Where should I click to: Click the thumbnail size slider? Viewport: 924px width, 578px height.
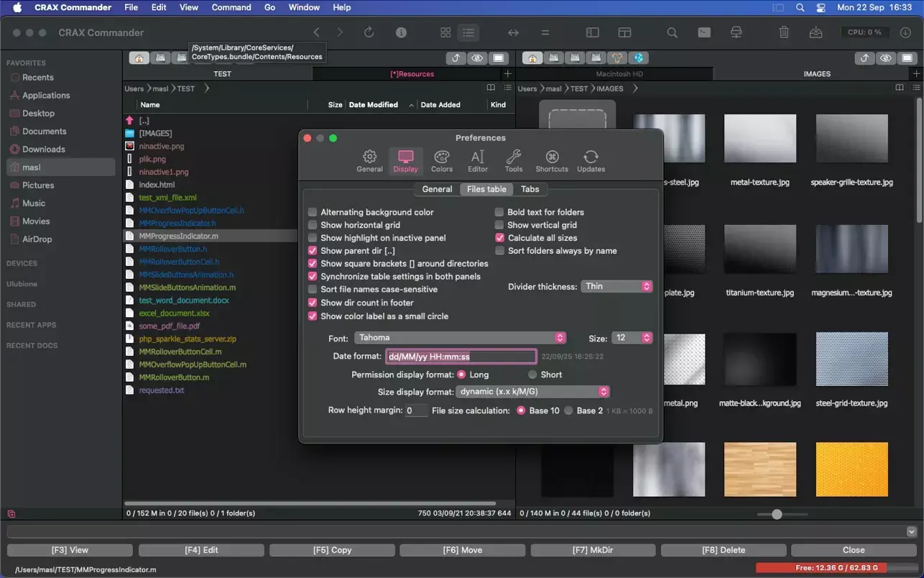777,514
